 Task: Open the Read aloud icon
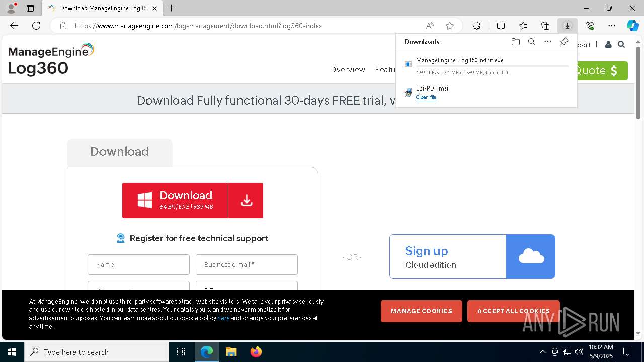pos(430,26)
